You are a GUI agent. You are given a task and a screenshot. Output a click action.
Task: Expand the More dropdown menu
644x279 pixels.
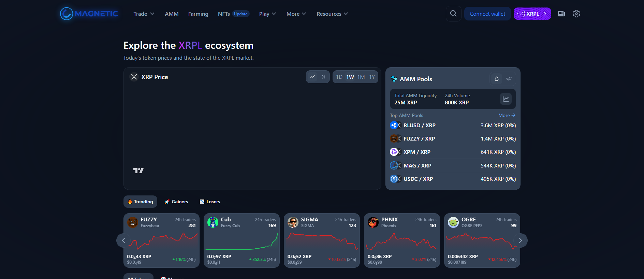pos(296,14)
